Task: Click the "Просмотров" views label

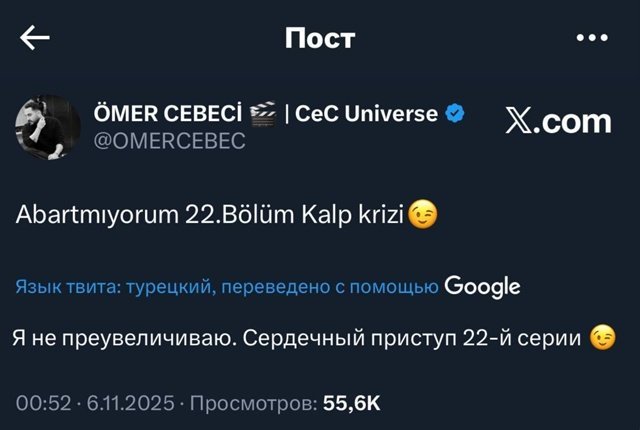Action: 253,402
